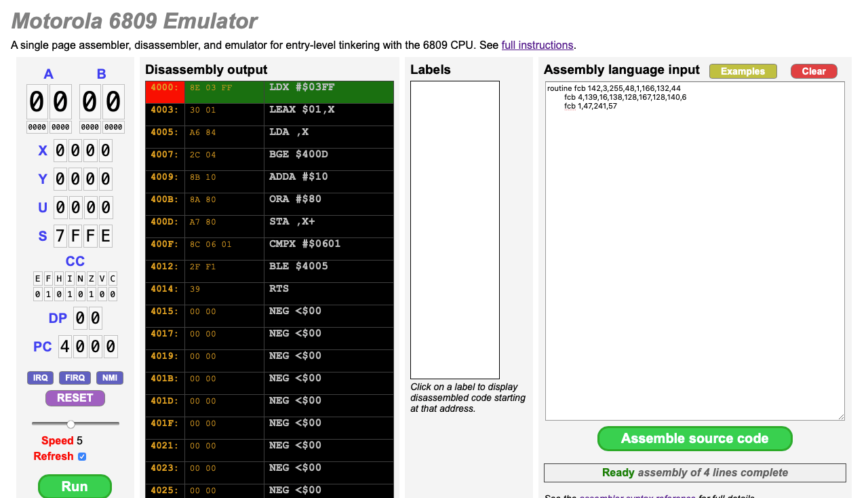The width and height of the screenshot is (868, 498).
Task: Click Assemble source code button
Action: click(x=695, y=438)
